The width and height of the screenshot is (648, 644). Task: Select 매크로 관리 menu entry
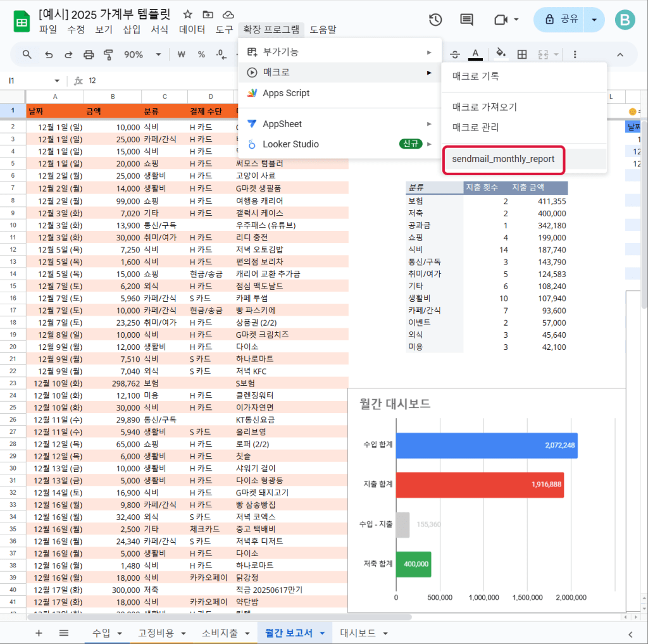[475, 127]
